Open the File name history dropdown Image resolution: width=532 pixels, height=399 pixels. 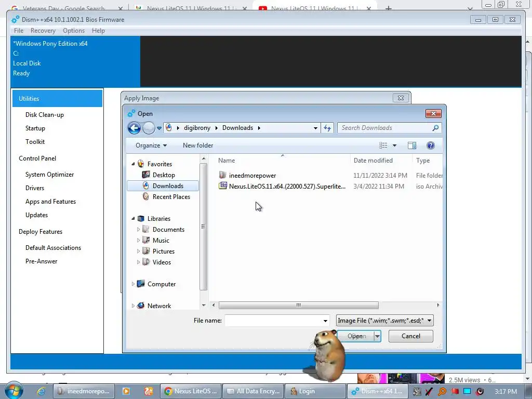(x=325, y=321)
